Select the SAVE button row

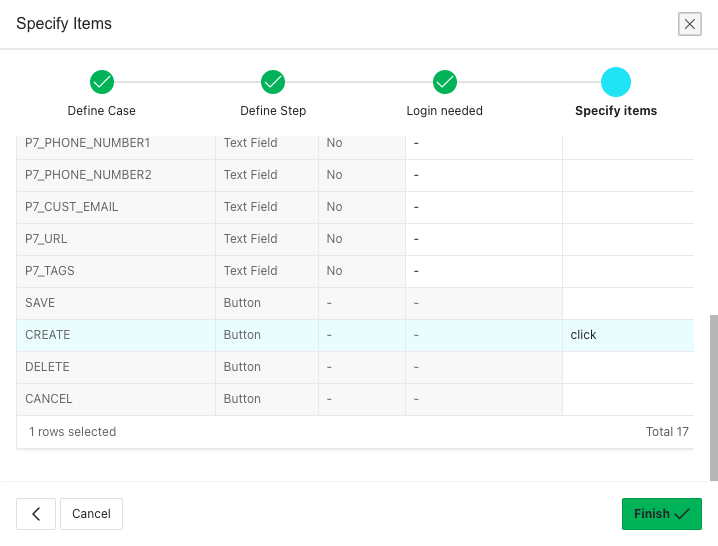[115, 303]
